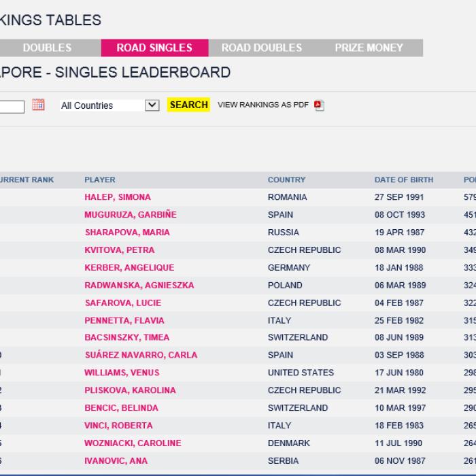476x476 pixels.
Task: Click the Date of Birth column header
Action: point(404,180)
